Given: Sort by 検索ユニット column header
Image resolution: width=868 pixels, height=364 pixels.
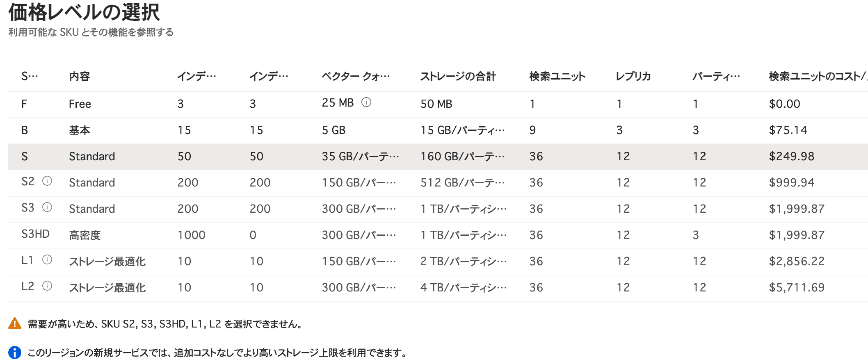Looking at the screenshot, I should (x=557, y=76).
